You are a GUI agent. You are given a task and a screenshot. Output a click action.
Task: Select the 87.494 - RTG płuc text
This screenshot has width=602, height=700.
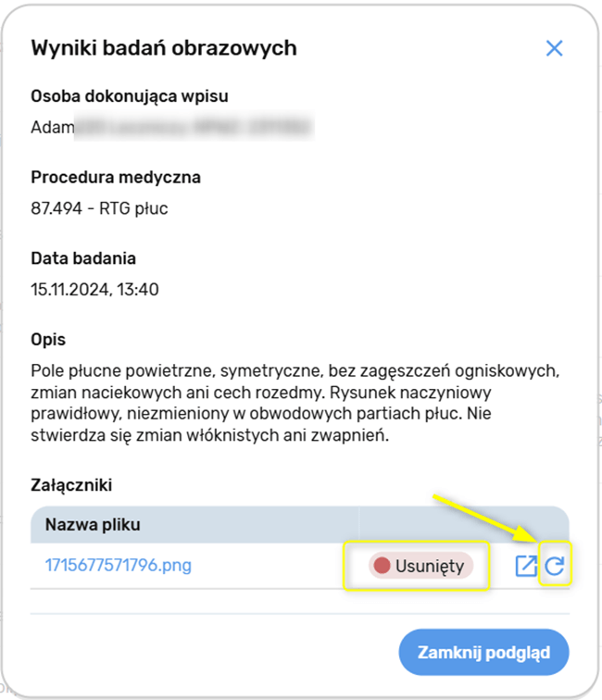tap(99, 208)
